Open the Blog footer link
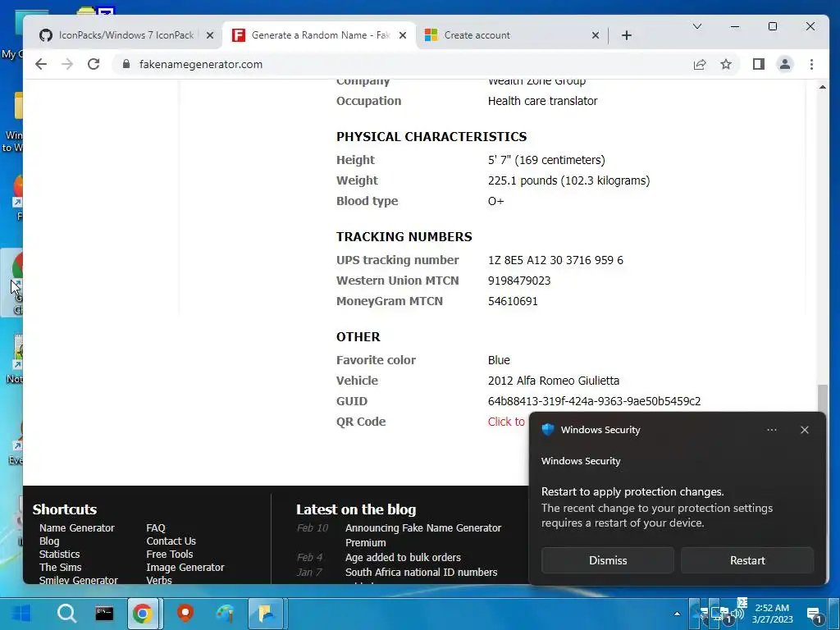Image resolution: width=840 pixels, height=630 pixels. pyautogui.click(x=49, y=541)
